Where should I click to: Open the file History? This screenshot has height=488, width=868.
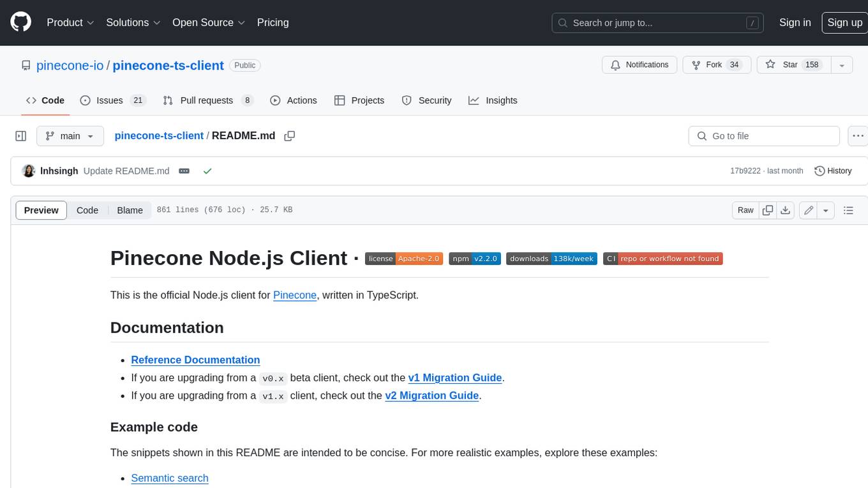tap(833, 171)
